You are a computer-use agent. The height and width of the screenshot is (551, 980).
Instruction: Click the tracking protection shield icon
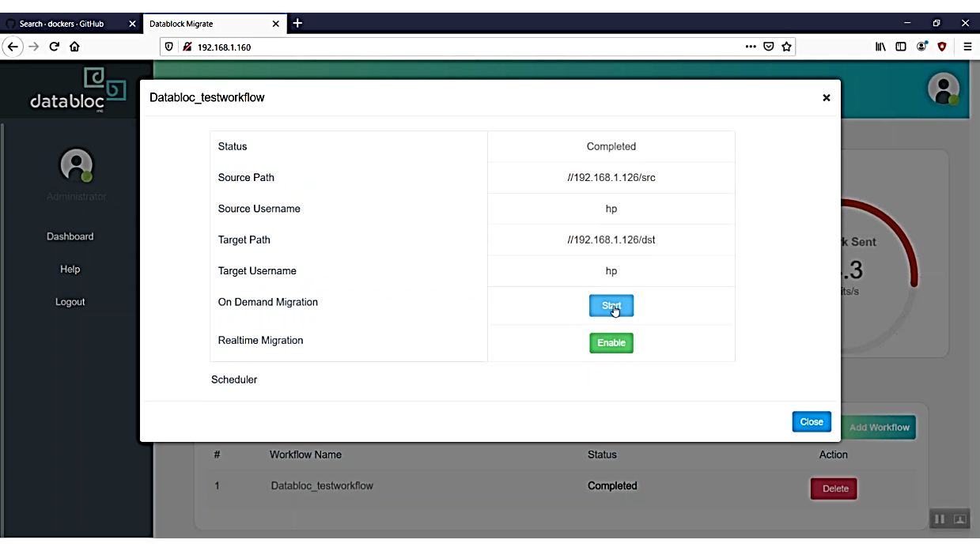coord(170,47)
